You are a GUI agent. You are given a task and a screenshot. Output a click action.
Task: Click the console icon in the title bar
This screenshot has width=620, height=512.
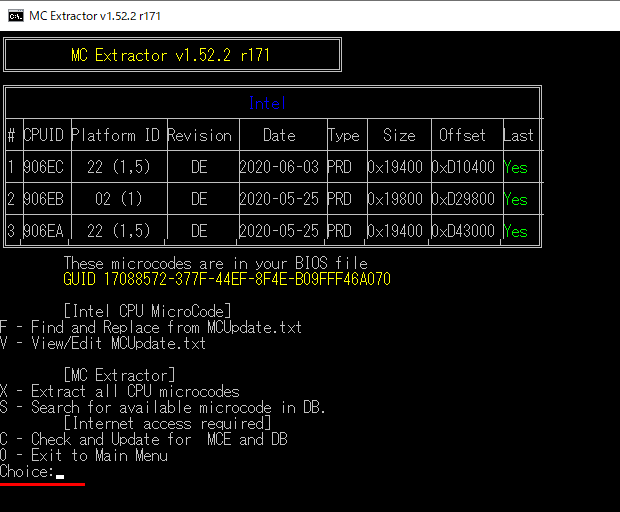(x=14, y=15)
